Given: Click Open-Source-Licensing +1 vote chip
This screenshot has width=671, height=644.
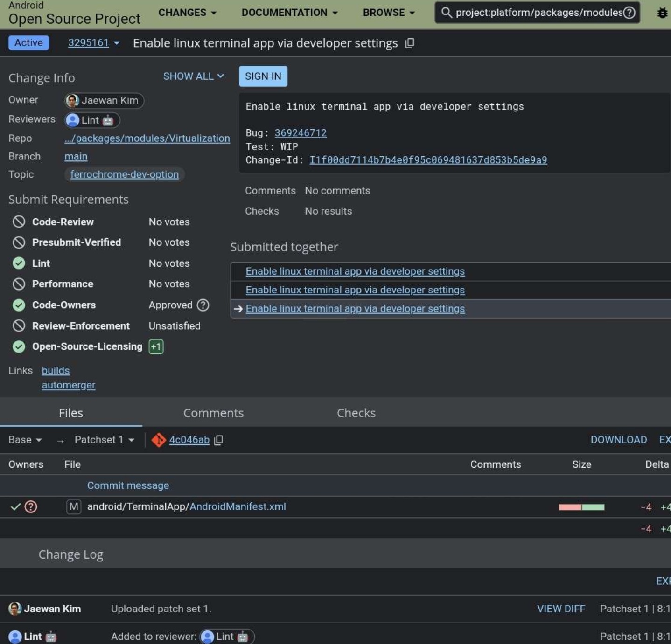Looking at the screenshot, I should tap(156, 347).
